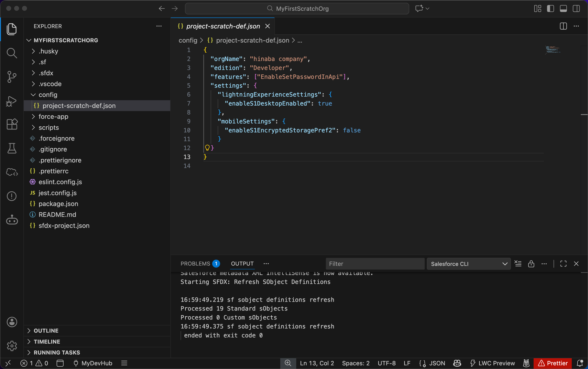This screenshot has width=588, height=369.
Task: Toggle the primary side bar visibility
Action: click(x=551, y=9)
